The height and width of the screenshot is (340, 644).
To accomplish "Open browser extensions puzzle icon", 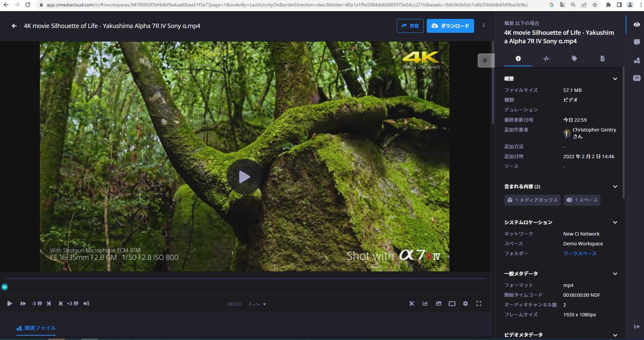I will 608,5.
